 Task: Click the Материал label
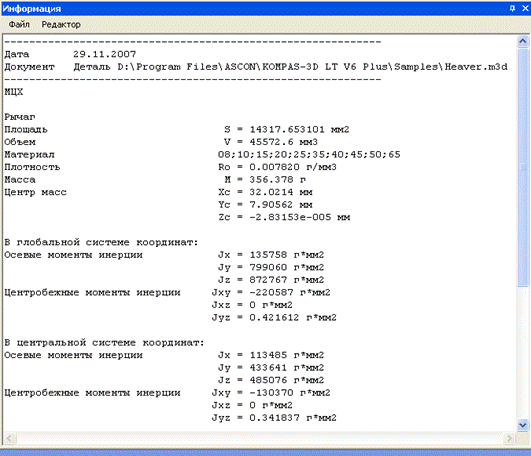click(x=29, y=154)
